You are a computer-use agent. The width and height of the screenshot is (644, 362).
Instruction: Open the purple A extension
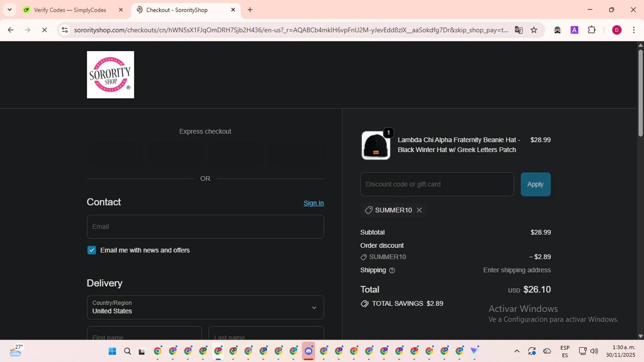click(574, 30)
